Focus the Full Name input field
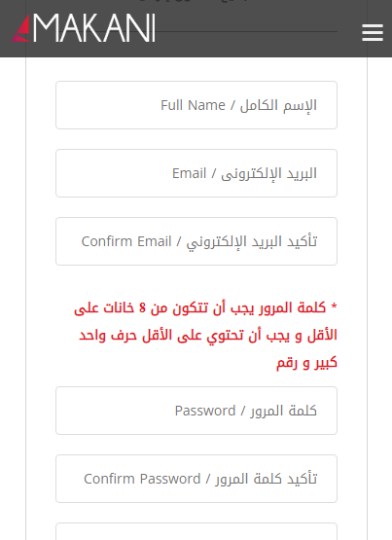392x540 pixels. click(x=196, y=105)
